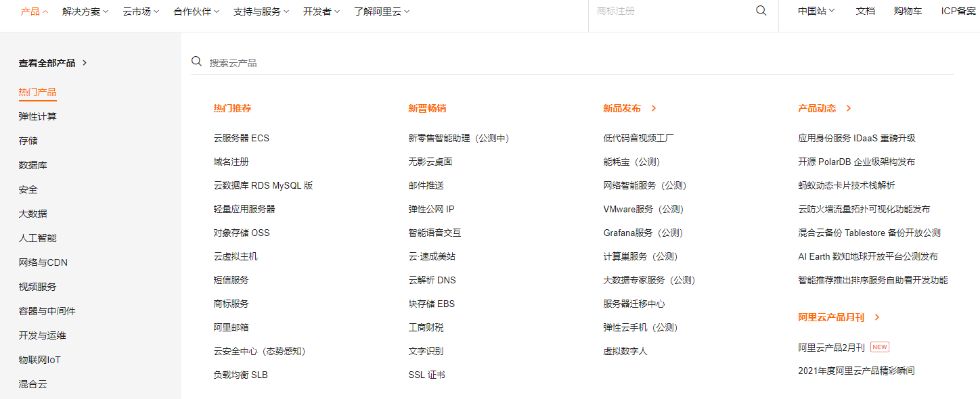The width and height of the screenshot is (980, 399).
Task: Click VMware服务（公测）link
Action: 644,209
